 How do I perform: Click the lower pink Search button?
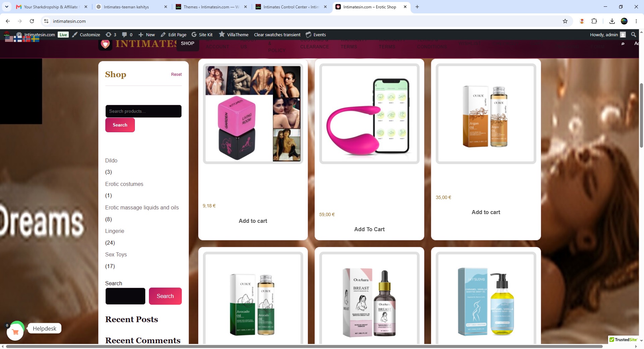pyautogui.click(x=165, y=296)
